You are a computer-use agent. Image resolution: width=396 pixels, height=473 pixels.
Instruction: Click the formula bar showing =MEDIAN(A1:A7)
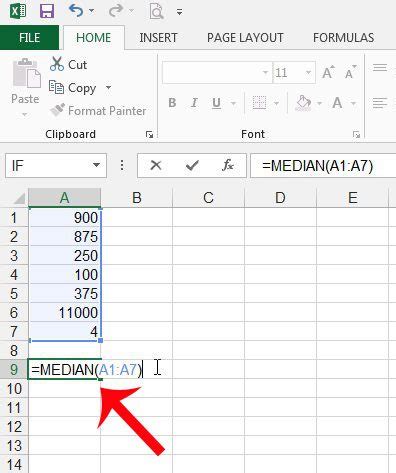[323, 165]
